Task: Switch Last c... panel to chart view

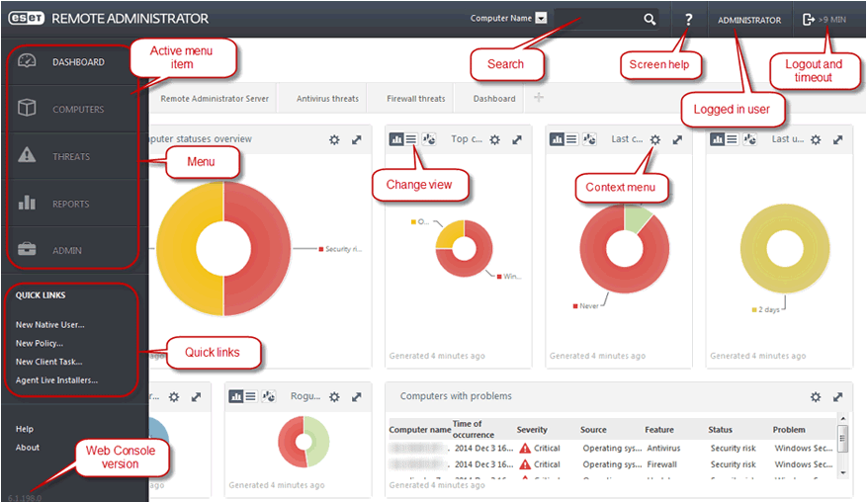Action: (x=557, y=139)
